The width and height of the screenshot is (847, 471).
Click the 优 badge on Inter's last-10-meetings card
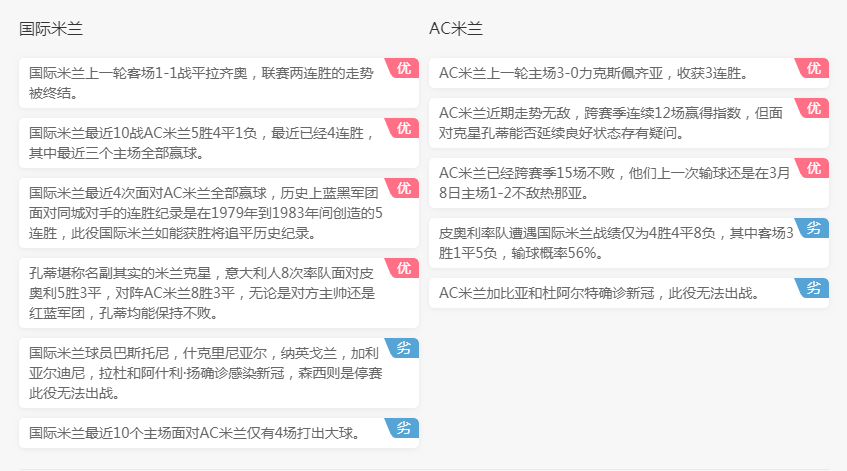(403, 128)
